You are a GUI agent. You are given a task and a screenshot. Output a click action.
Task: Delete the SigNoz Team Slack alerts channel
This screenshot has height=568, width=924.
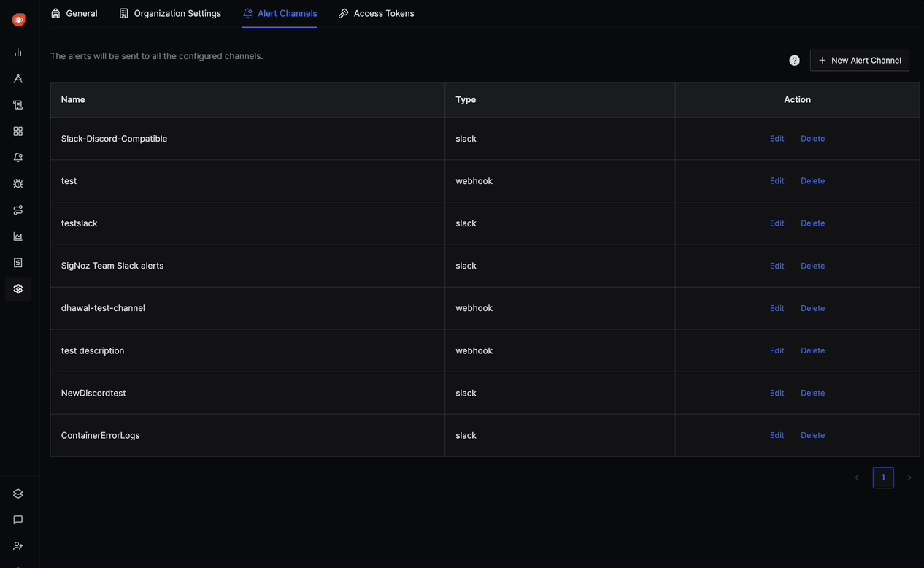point(813,266)
